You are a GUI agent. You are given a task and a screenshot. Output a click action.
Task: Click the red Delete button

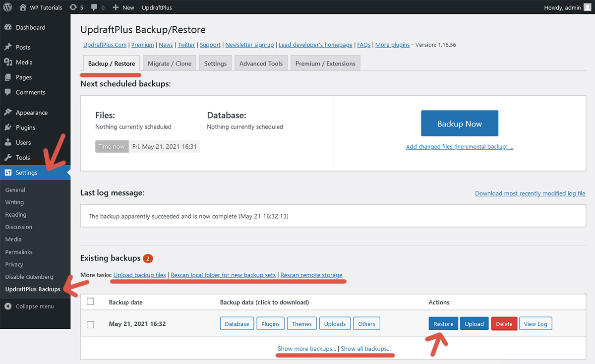point(504,324)
